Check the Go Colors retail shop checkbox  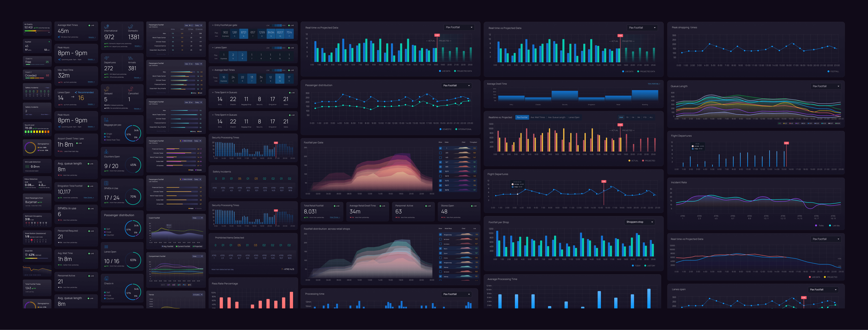pos(440,244)
